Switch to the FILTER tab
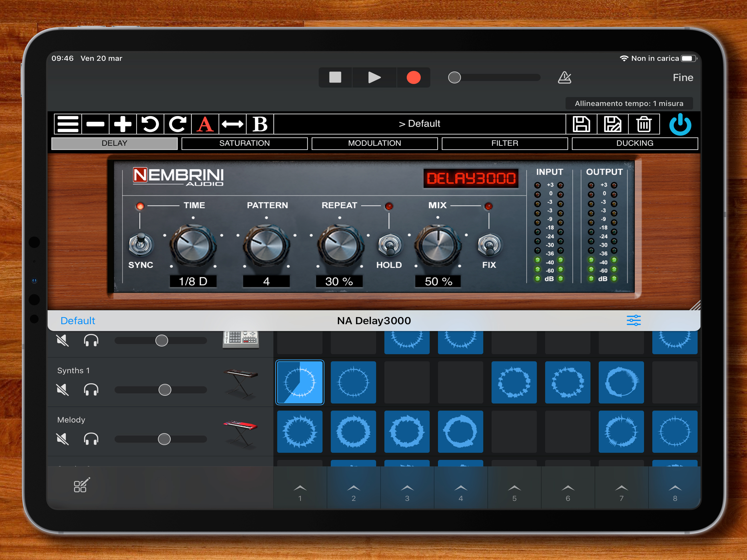The image size is (747, 560). click(504, 143)
